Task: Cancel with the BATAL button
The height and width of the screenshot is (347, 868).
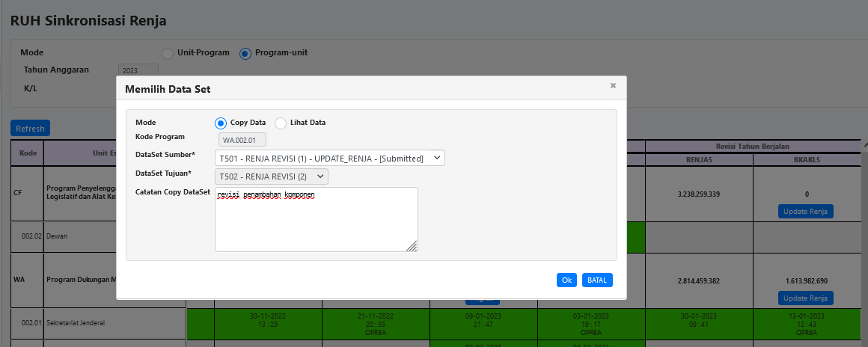Action: [x=597, y=280]
